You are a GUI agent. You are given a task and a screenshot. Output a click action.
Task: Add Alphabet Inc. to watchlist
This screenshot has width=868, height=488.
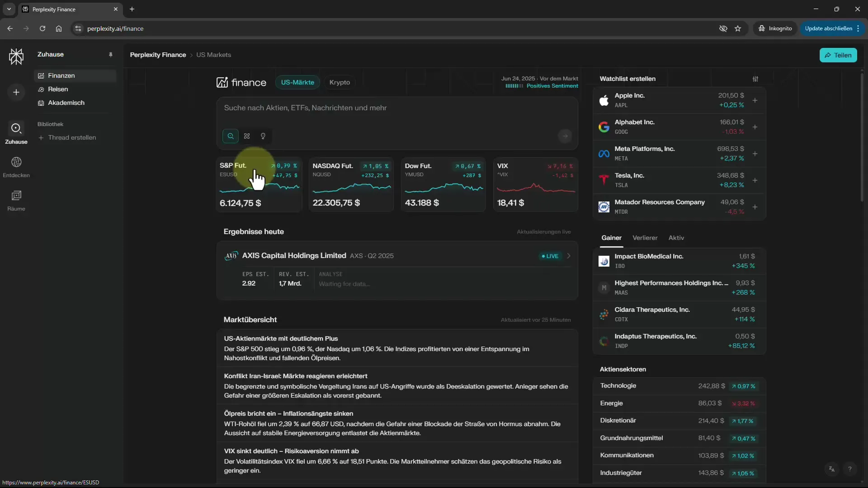click(x=755, y=127)
